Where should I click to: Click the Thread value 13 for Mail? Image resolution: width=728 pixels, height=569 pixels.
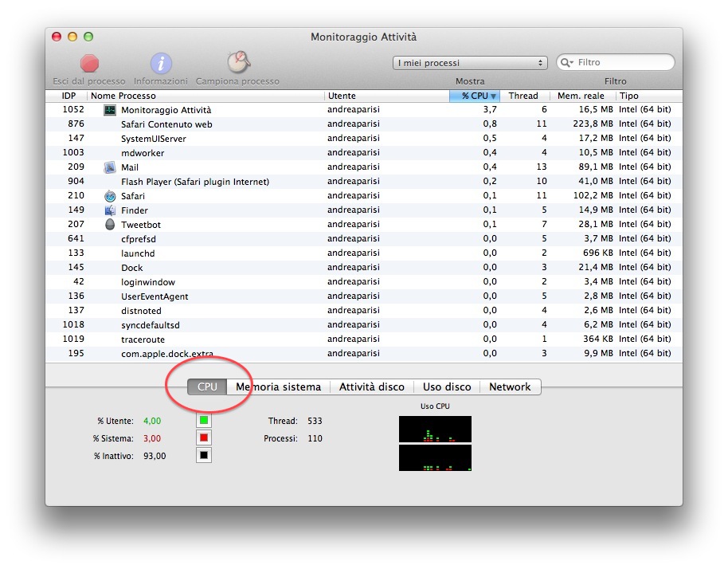click(542, 167)
